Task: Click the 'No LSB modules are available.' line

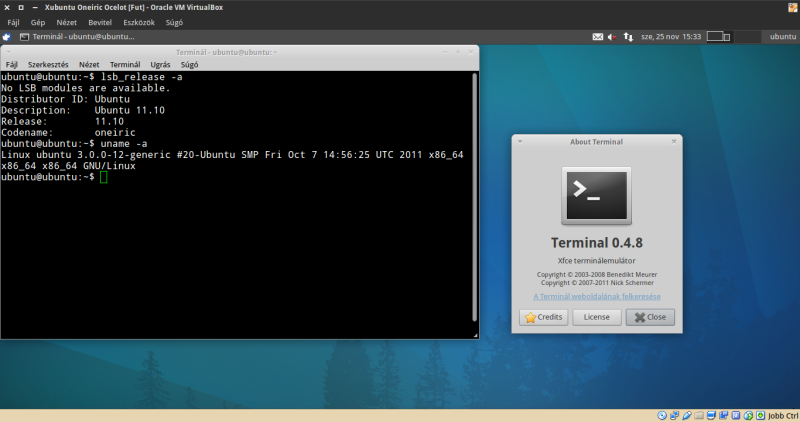Action: pyautogui.click(x=85, y=88)
